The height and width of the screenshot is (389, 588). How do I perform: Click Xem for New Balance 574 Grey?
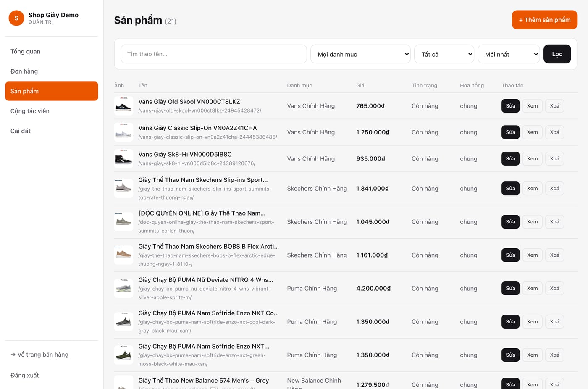[532, 384]
